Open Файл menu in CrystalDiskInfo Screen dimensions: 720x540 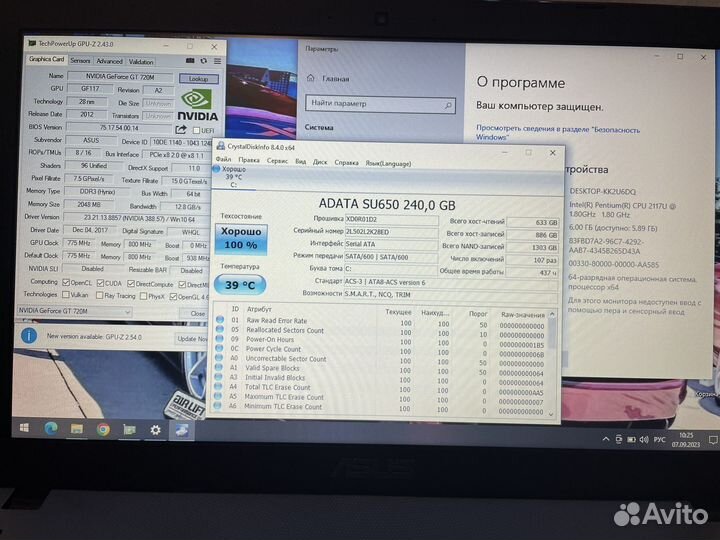[224, 159]
